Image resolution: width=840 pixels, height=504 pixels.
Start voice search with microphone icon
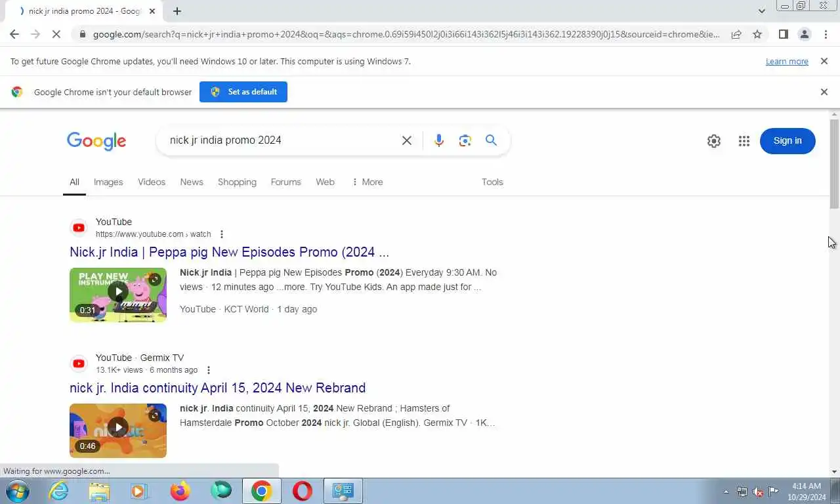(x=439, y=140)
